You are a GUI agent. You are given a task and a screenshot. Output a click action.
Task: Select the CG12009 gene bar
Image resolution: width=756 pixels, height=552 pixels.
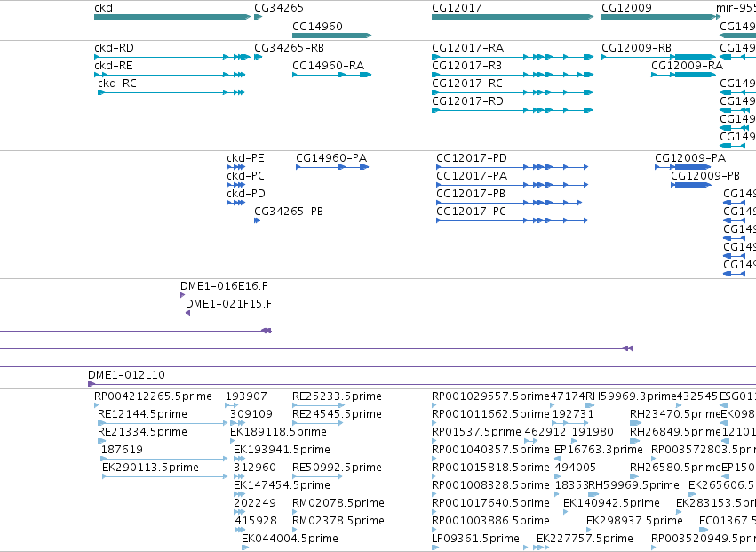(659, 17)
